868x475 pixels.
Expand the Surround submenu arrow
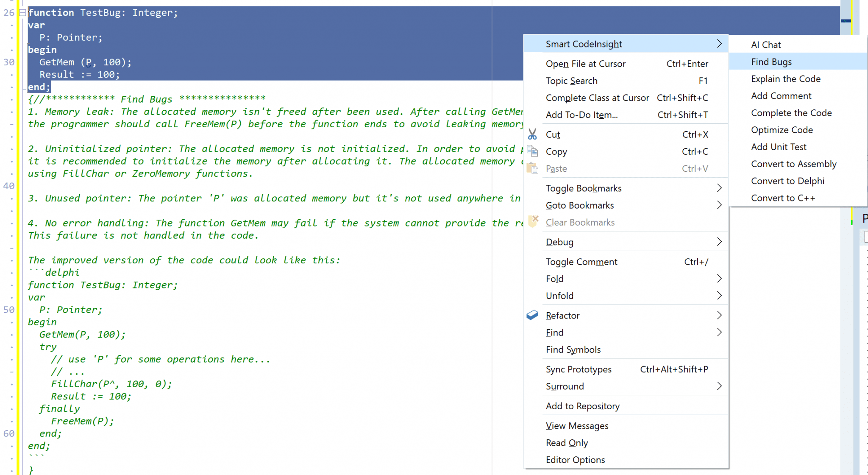point(719,386)
